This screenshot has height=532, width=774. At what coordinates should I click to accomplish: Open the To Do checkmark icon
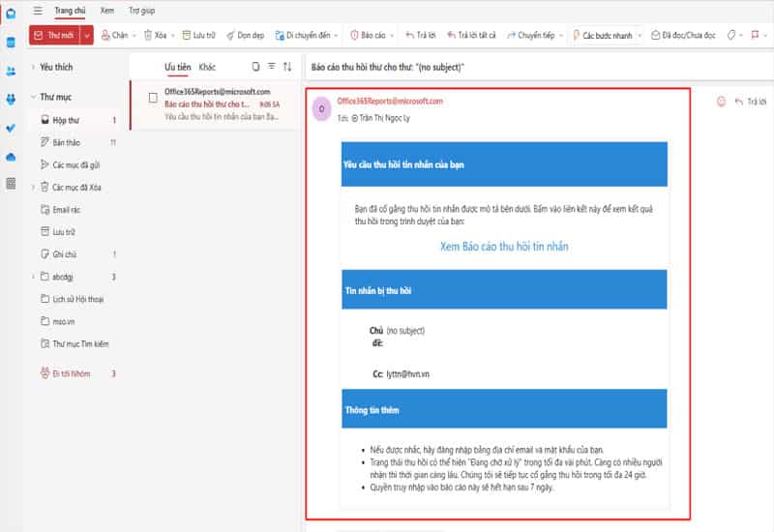point(11,128)
